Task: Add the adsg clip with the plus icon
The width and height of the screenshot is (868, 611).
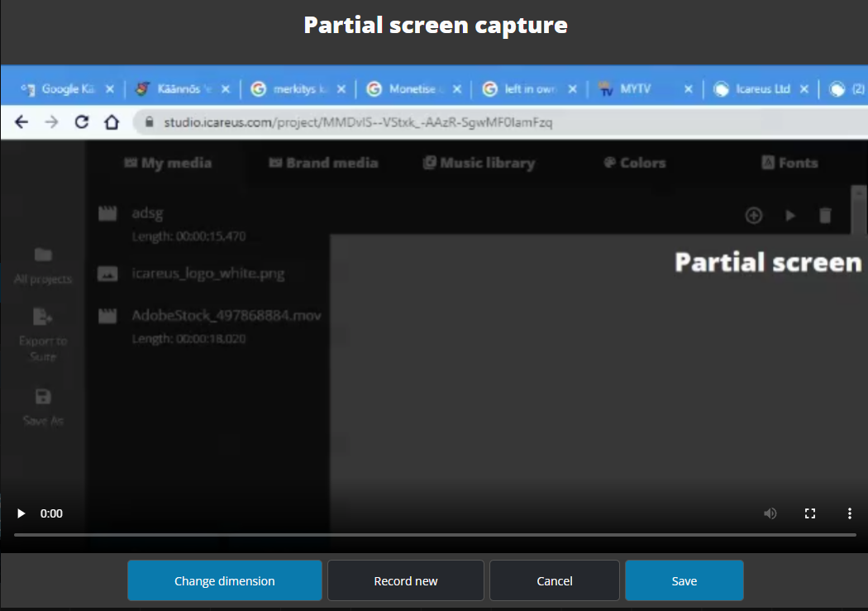Action: coord(753,216)
